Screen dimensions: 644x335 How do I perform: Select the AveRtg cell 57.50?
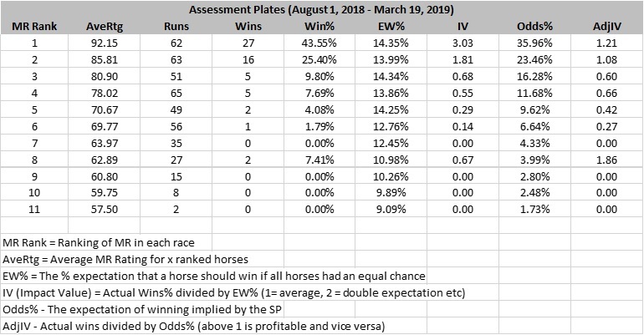tap(105, 209)
